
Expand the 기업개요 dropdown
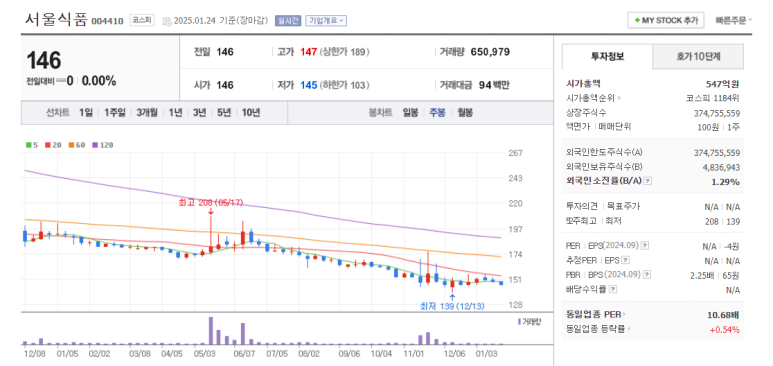point(326,20)
